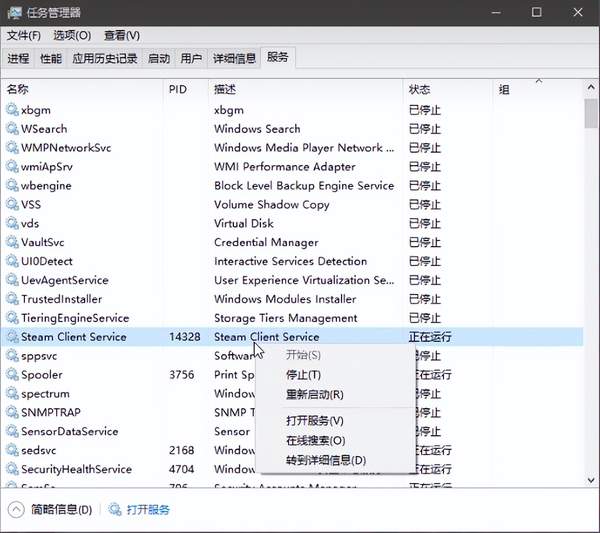
Task: Click the 打开服务 link at bottom
Action: [x=148, y=510]
